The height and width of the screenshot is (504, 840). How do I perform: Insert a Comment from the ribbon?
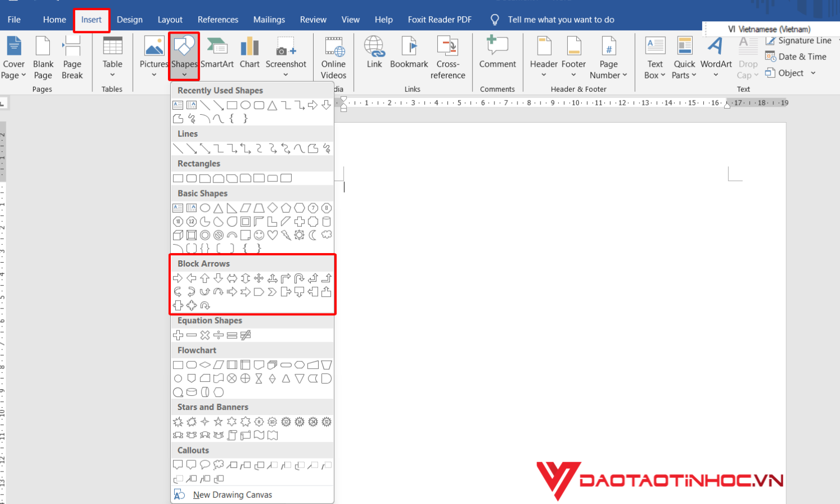click(497, 52)
